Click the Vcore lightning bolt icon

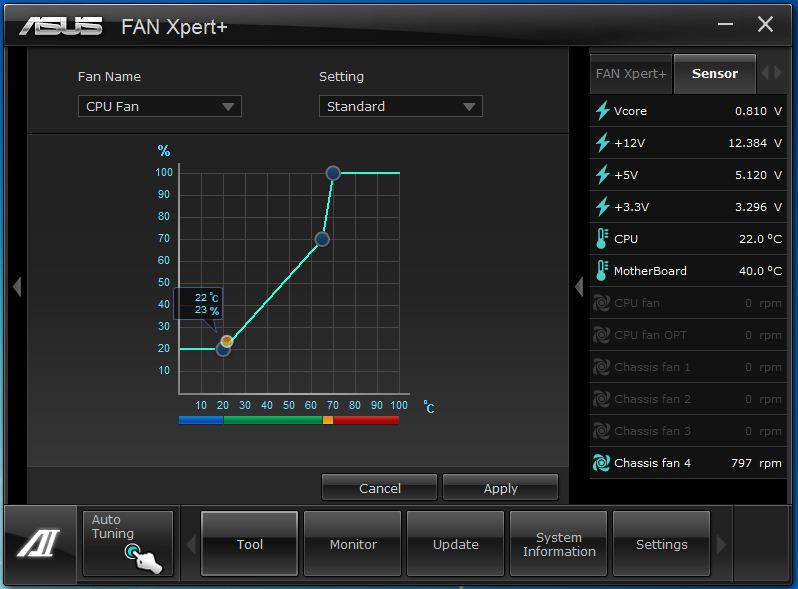point(603,110)
